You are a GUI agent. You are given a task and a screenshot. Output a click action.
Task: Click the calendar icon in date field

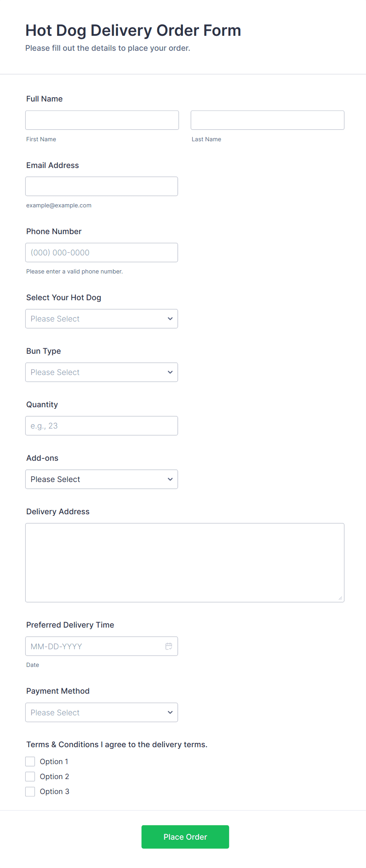[169, 646]
